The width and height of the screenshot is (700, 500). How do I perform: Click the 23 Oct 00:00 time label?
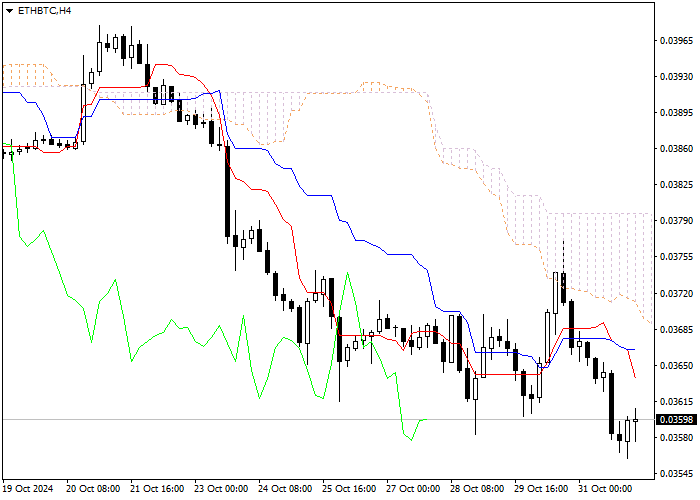pyautogui.click(x=221, y=489)
